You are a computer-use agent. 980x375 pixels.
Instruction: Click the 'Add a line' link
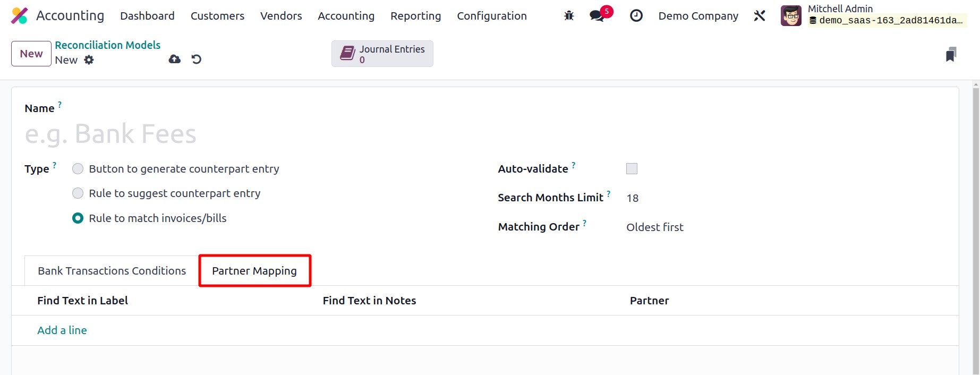(62, 330)
